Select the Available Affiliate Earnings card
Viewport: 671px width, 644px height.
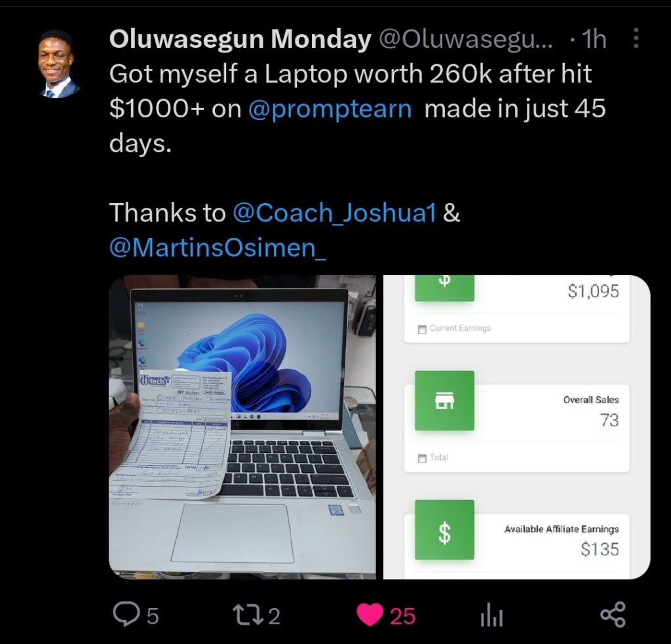517,544
